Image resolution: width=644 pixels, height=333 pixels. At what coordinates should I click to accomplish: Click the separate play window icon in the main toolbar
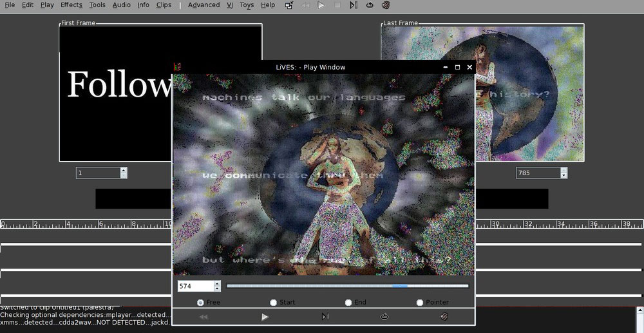[x=289, y=5]
